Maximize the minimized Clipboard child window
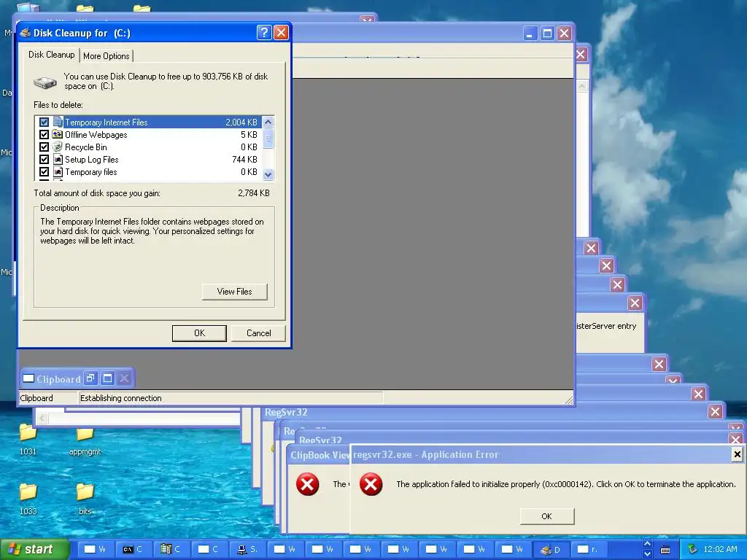 [108, 378]
